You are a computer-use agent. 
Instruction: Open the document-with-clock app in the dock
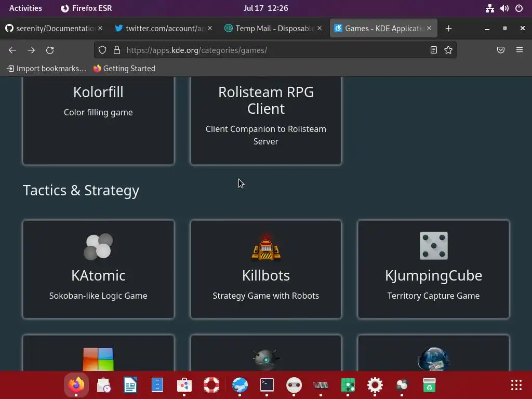click(x=103, y=385)
